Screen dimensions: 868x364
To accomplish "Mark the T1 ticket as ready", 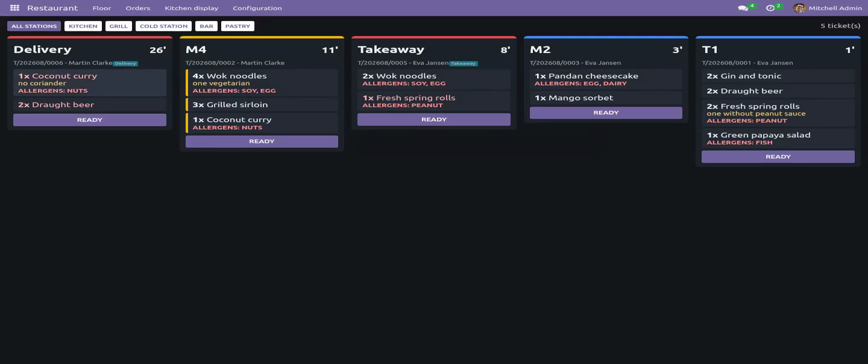I will pyautogui.click(x=778, y=157).
